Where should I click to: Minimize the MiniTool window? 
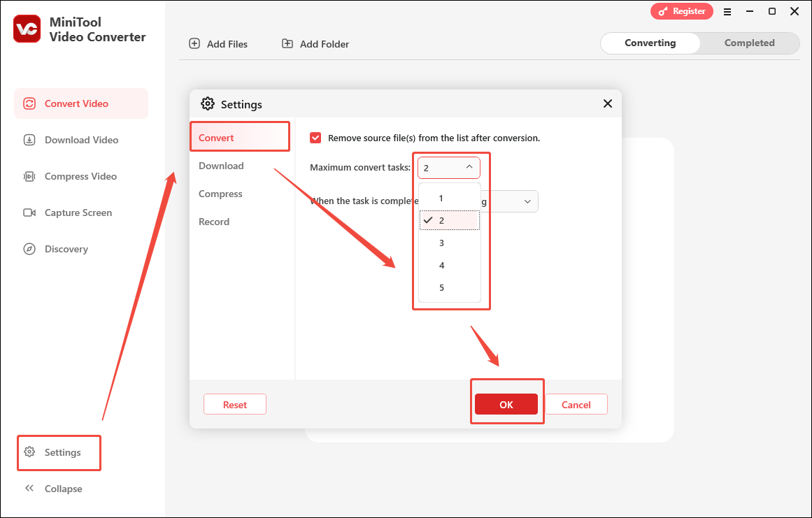tap(749, 11)
